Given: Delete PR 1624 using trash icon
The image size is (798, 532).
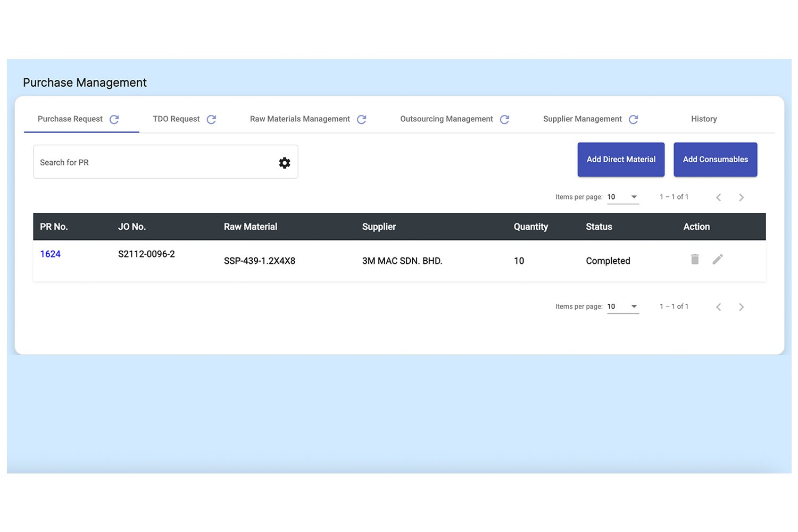Looking at the screenshot, I should (x=695, y=260).
